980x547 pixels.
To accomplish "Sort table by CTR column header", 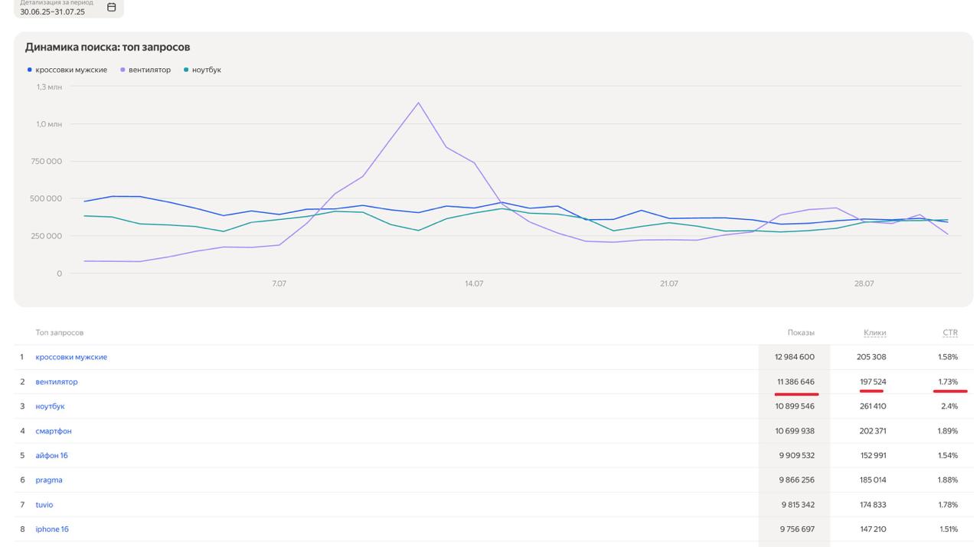I will tap(950, 332).
